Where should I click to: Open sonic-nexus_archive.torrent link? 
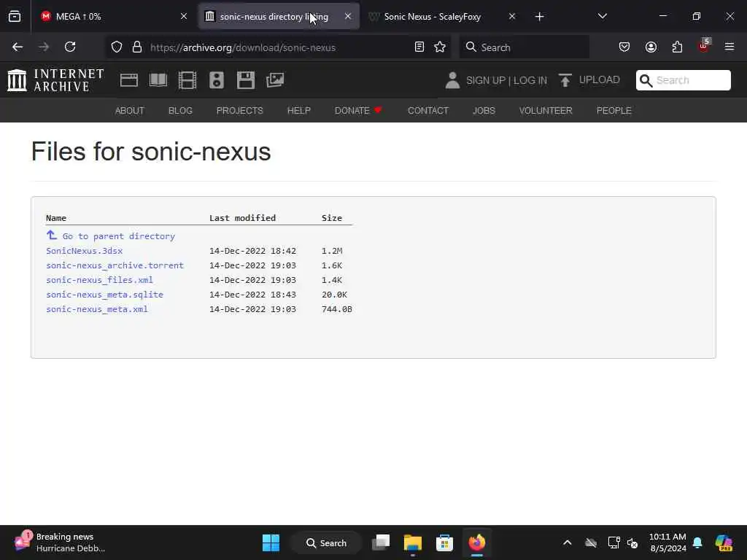pos(115,265)
